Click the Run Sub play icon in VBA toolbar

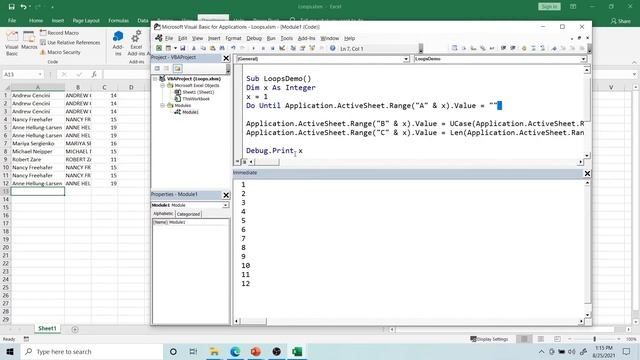pyautogui.click(x=253, y=48)
